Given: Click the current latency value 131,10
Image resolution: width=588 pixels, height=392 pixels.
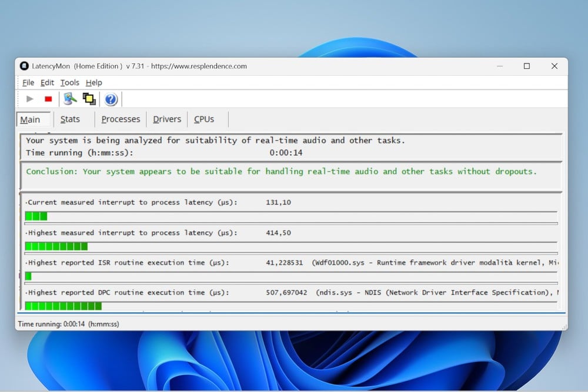Looking at the screenshot, I should coord(278,202).
